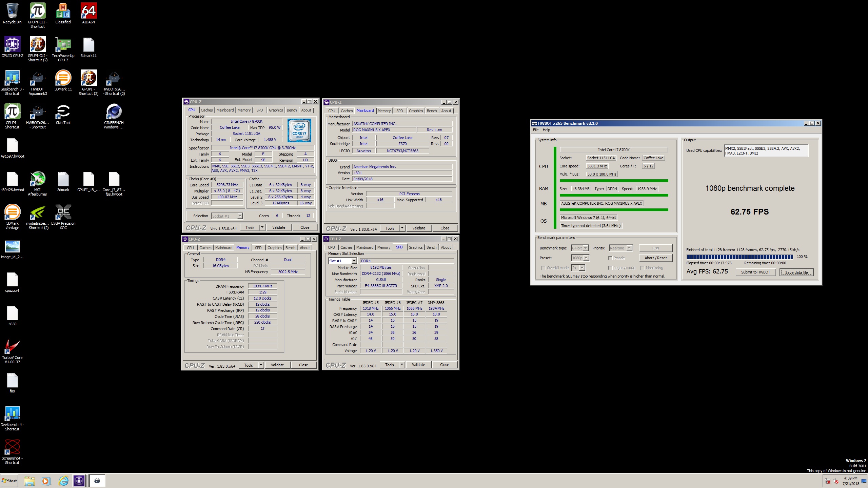Enable the Pmode checkbox

[x=610, y=258]
